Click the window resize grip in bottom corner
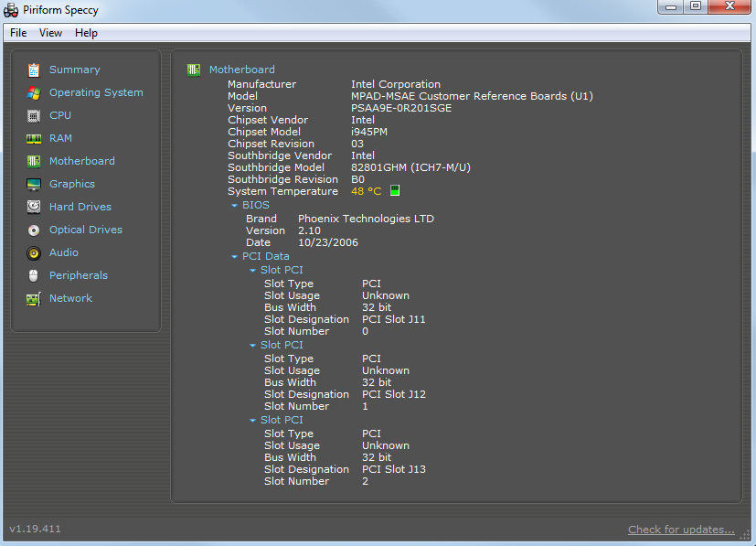The height and width of the screenshot is (546, 756). (x=745, y=535)
